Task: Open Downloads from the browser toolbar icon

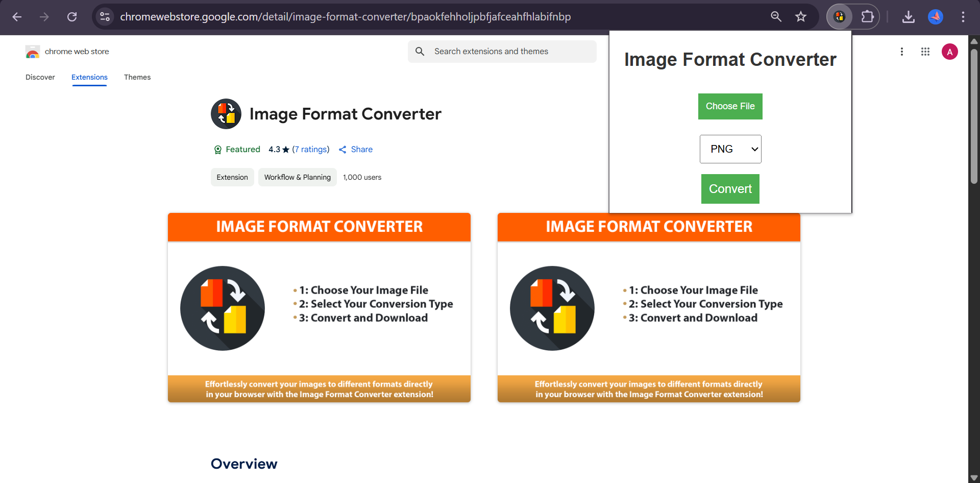Action: click(908, 16)
